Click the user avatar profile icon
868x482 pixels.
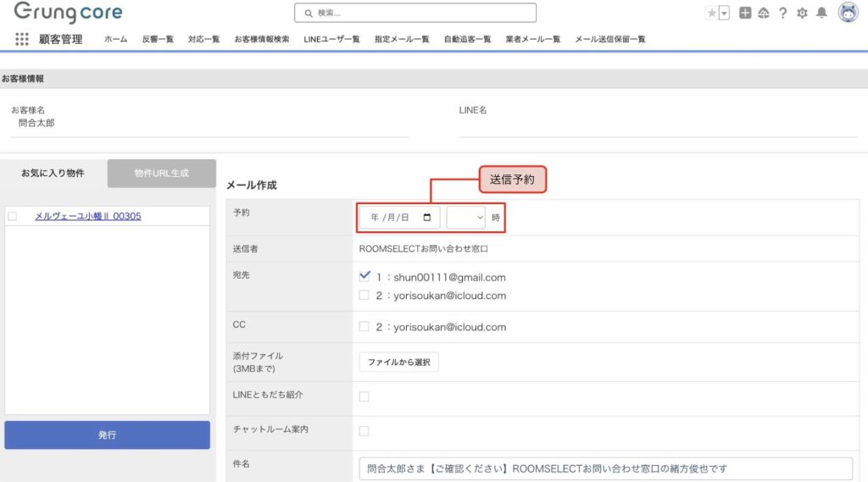click(x=848, y=13)
